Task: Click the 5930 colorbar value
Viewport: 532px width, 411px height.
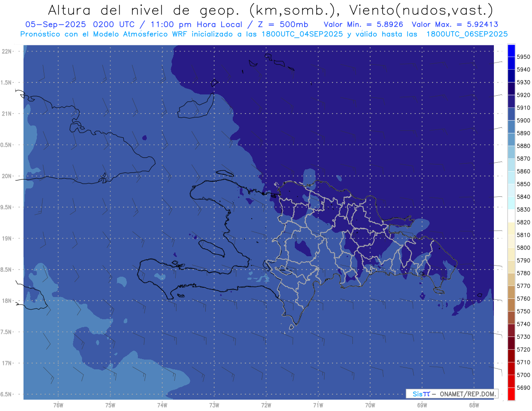Action: click(x=523, y=82)
